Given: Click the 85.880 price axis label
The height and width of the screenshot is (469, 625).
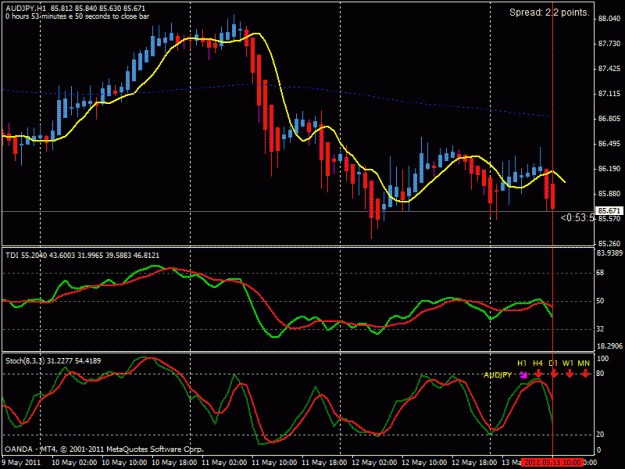Looking at the screenshot, I should coord(609,194).
